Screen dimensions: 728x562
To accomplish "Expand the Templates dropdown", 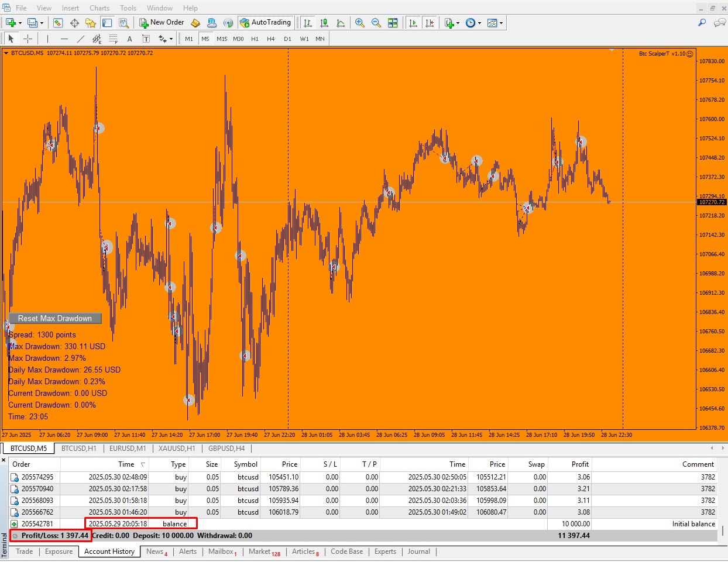I will click(501, 23).
